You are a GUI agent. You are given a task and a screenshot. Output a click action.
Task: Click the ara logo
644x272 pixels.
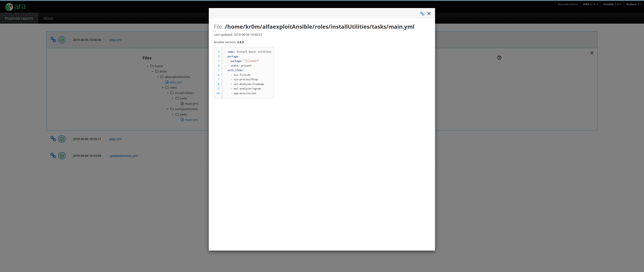click(15, 7)
